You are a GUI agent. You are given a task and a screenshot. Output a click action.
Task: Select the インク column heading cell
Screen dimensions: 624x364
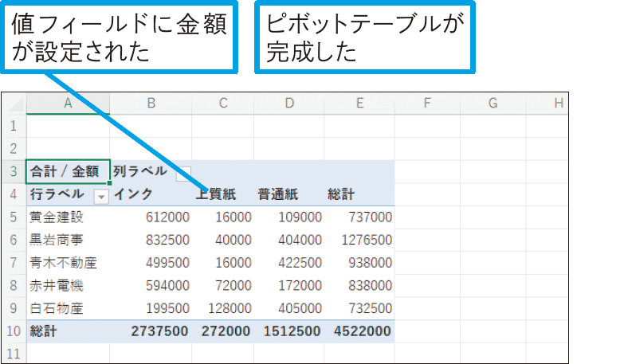(134, 194)
